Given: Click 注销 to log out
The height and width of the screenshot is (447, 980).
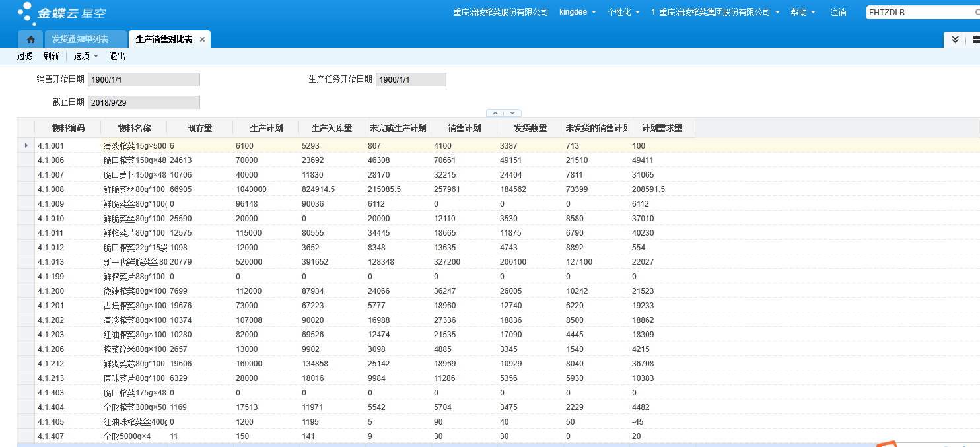Looking at the screenshot, I should 838,12.
